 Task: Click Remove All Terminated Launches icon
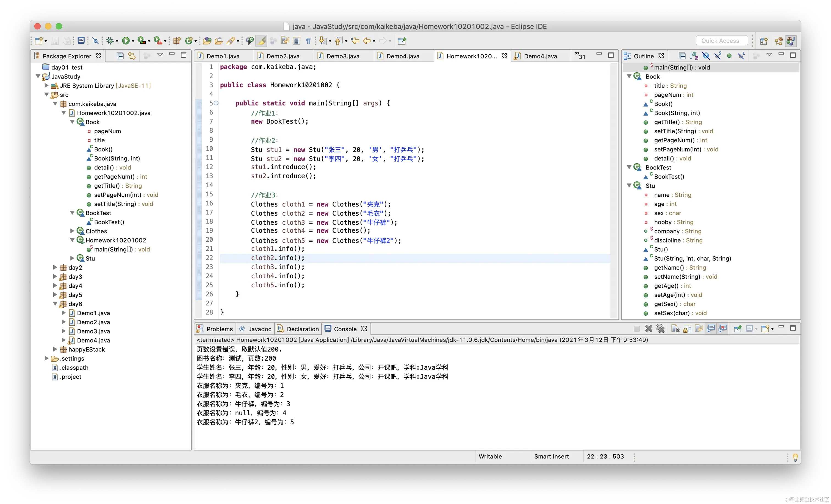660,329
